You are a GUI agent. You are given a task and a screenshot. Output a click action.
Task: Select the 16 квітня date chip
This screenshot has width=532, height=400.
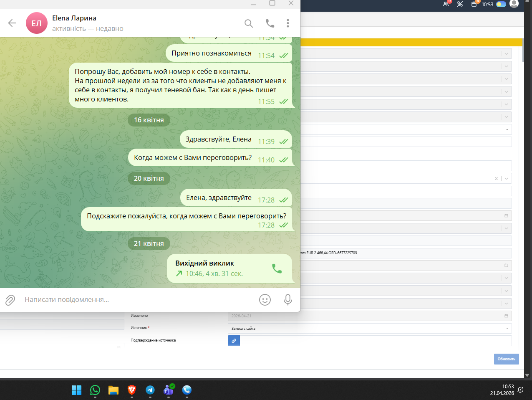[x=149, y=120]
